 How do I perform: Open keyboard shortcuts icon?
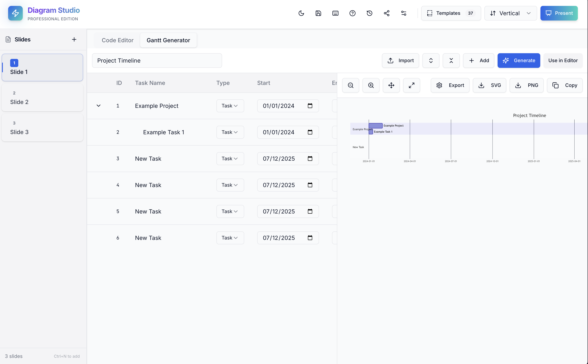pyautogui.click(x=335, y=13)
